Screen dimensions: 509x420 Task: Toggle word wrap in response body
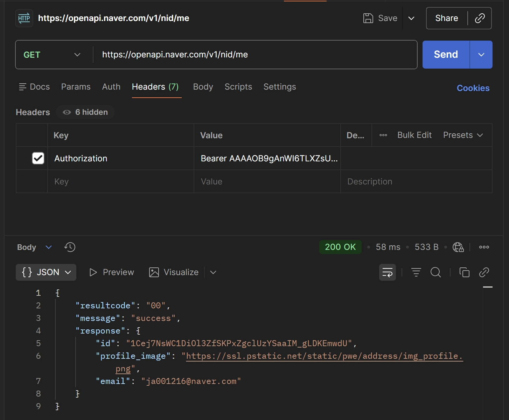tap(388, 272)
